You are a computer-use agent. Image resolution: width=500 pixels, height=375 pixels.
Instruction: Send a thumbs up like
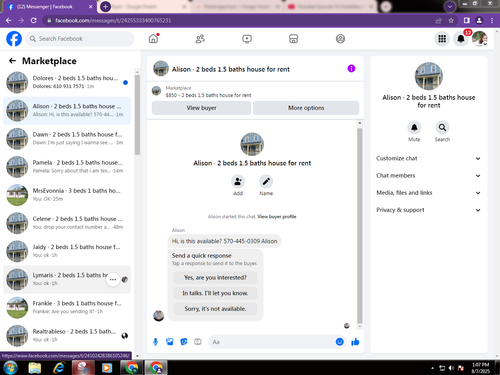(x=355, y=342)
